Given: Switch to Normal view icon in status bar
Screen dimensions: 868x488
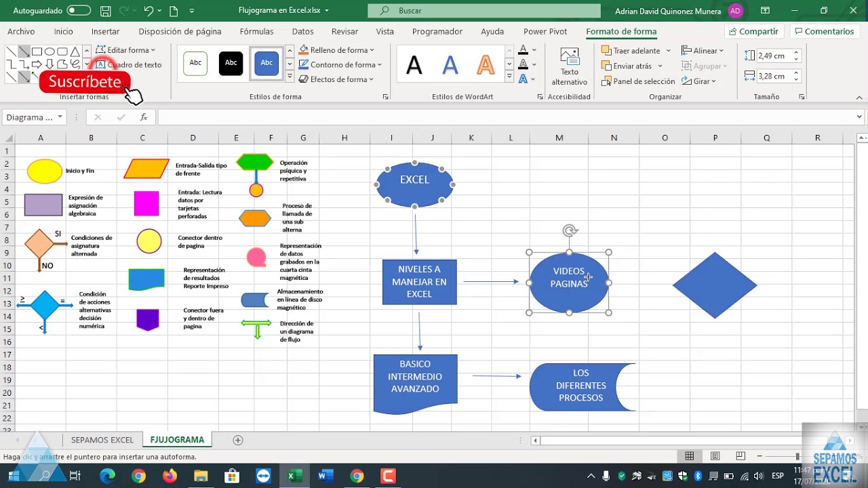Looking at the screenshot, I should click(x=690, y=456).
